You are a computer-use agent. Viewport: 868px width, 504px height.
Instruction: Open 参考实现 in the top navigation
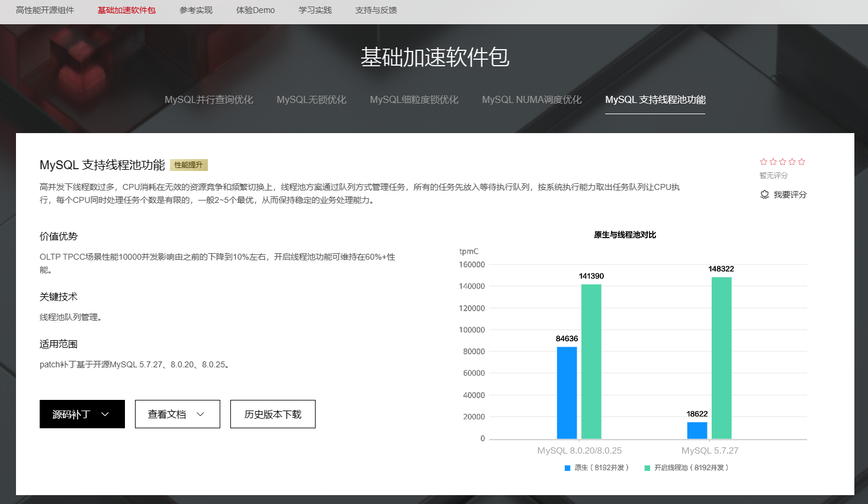196,10
